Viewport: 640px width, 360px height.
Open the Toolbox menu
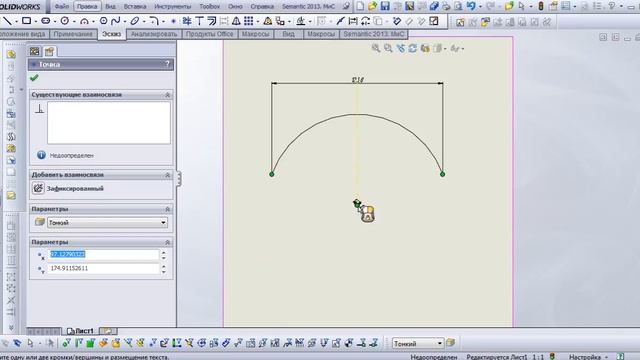tap(210, 7)
